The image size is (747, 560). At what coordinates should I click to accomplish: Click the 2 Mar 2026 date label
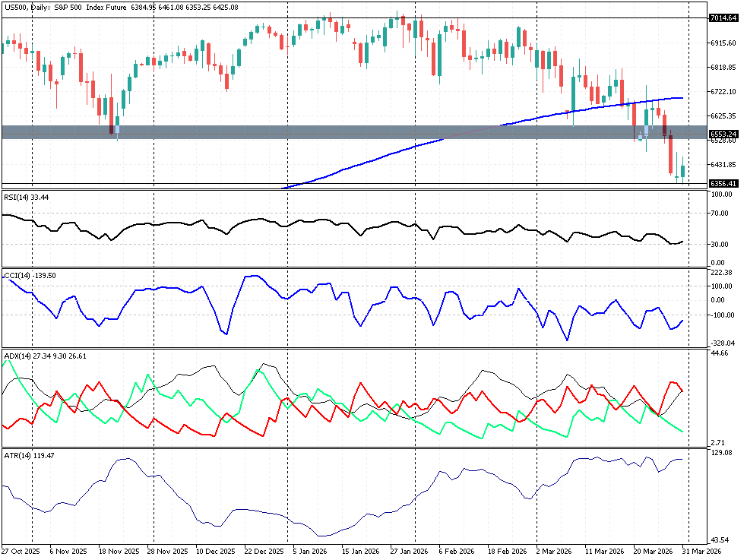(x=553, y=550)
